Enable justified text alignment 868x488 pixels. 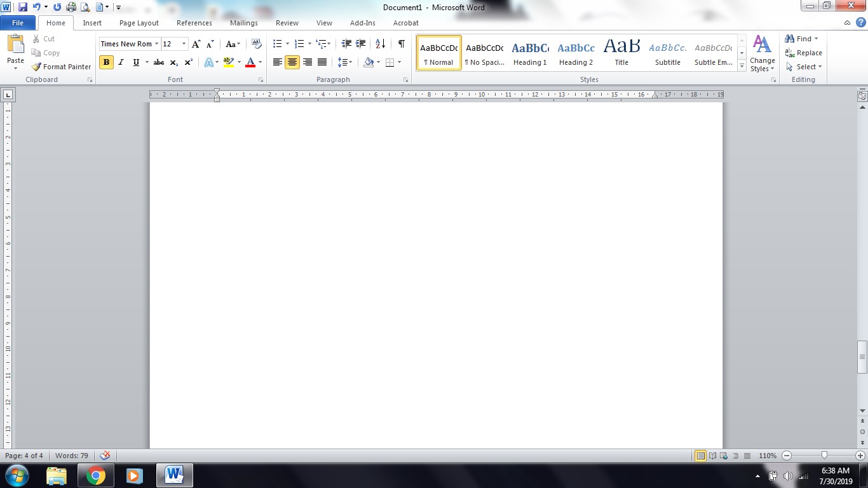(322, 62)
